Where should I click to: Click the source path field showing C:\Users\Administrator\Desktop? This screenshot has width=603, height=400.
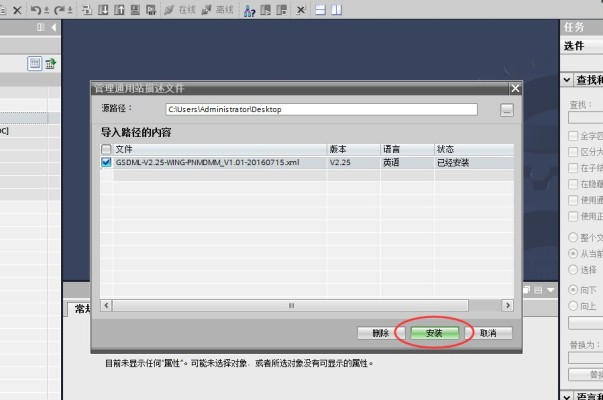[x=320, y=109]
